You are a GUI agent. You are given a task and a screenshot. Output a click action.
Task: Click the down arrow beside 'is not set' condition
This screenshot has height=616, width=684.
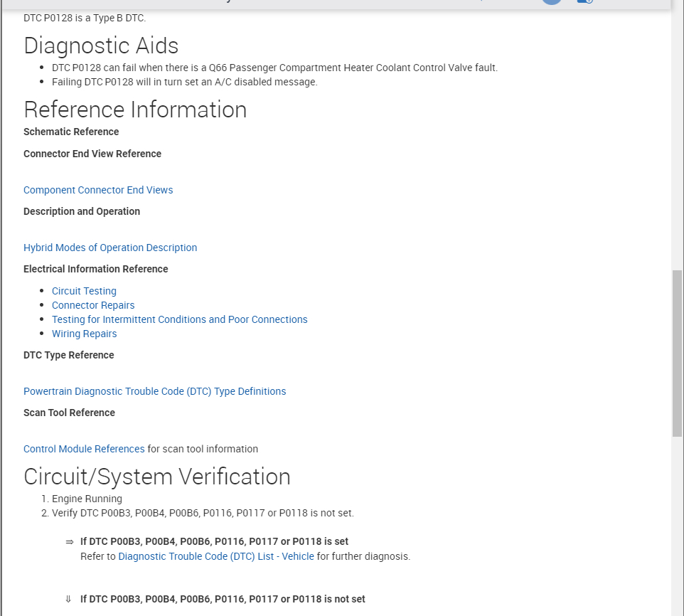69,599
